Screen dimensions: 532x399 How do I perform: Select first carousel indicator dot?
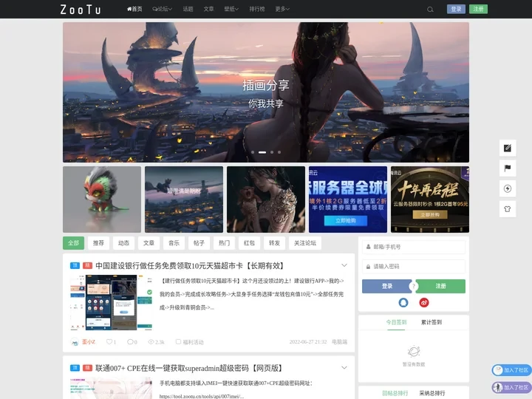tap(253, 152)
